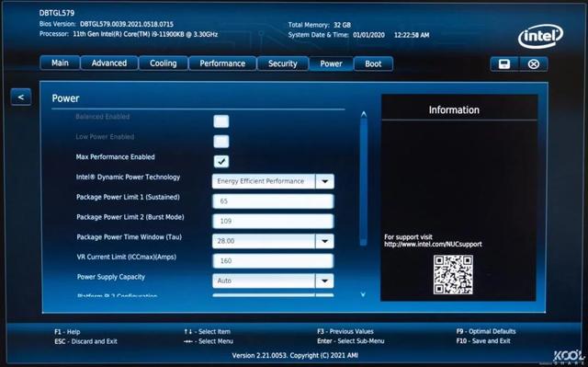Click 'Intel® Dynamic Power Technology' label

[128, 178]
